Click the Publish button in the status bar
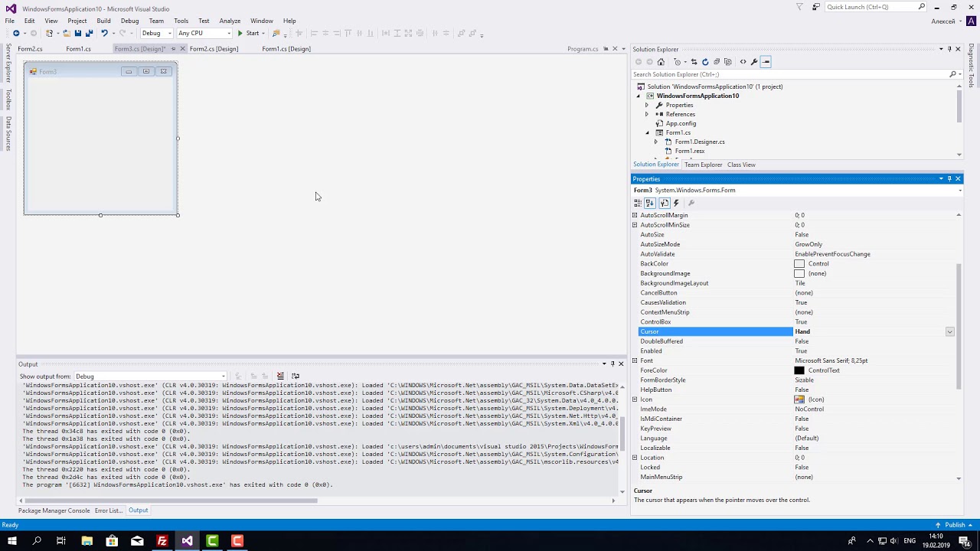The image size is (980, 551). pos(955,525)
